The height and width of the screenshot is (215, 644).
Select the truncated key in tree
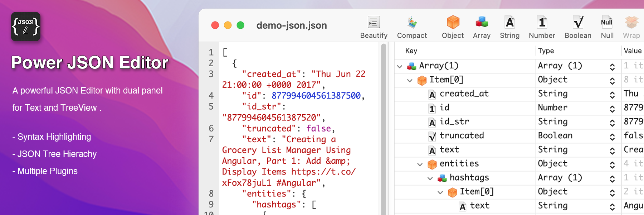tap(462, 135)
